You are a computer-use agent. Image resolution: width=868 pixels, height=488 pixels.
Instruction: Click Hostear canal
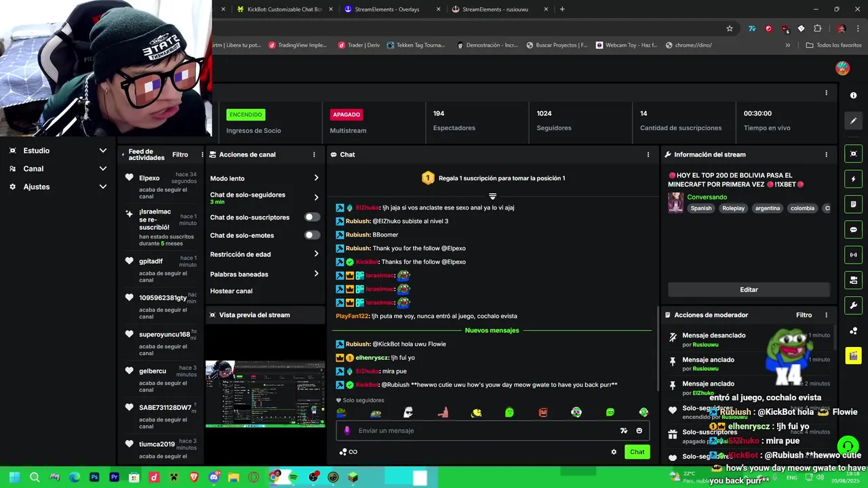[x=231, y=291]
